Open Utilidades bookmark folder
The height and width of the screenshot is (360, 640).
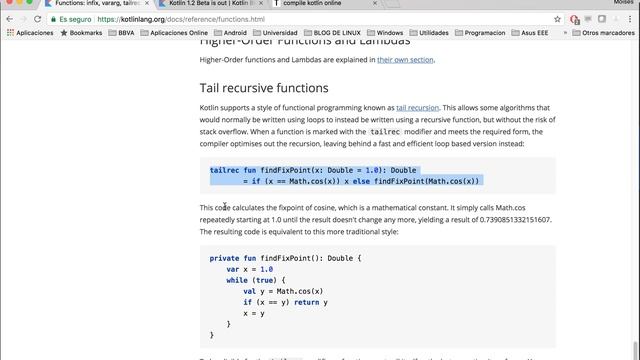point(429,33)
